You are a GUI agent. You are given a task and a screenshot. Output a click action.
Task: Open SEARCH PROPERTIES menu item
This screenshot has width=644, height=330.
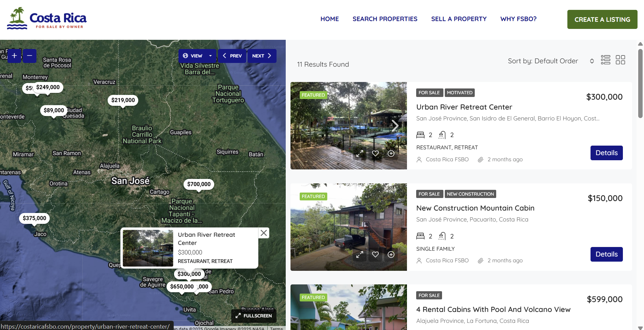point(385,19)
